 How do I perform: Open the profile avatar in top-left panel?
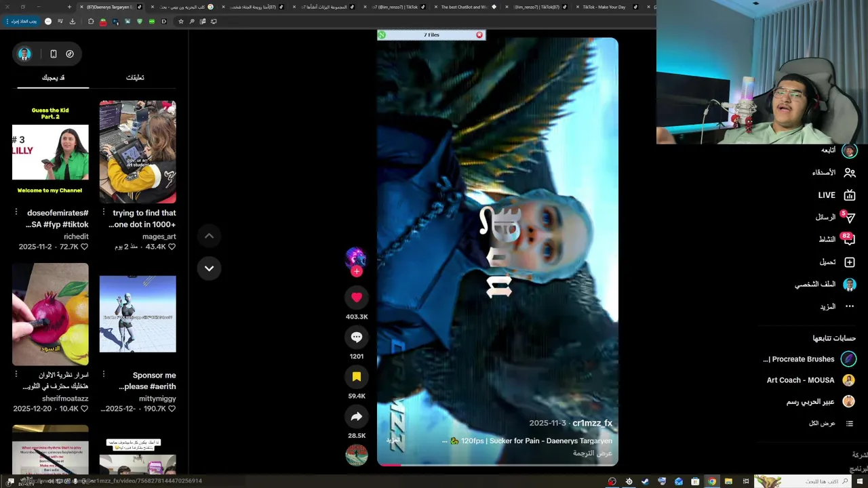tap(24, 54)
